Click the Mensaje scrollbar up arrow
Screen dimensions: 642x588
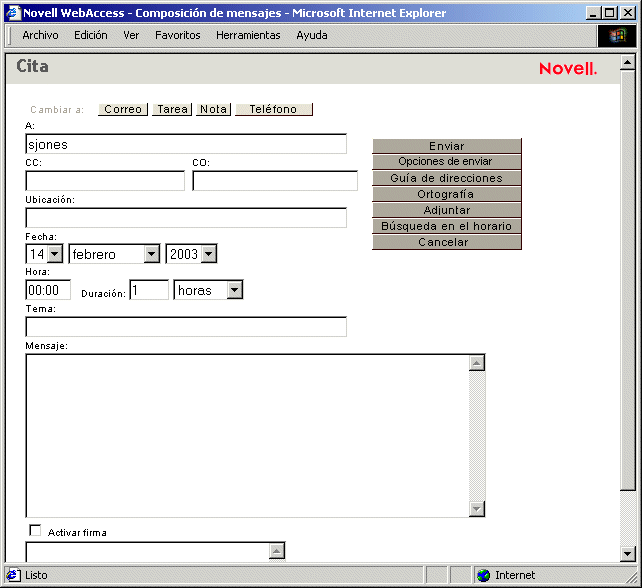(477, 363)
